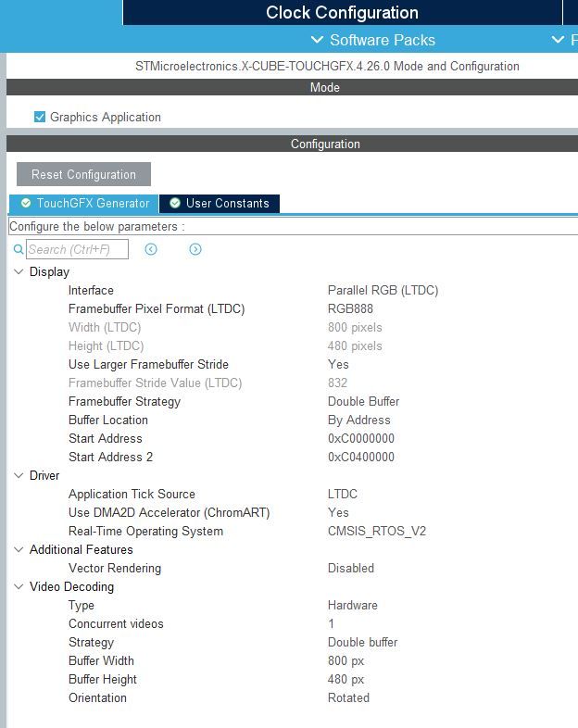
Task: Click the TouchGFX Generator green check icon
Action: [26, 203]
